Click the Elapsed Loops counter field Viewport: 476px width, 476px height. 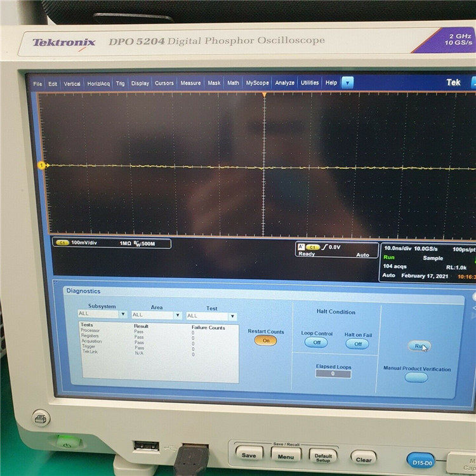[x=333, y=374]
